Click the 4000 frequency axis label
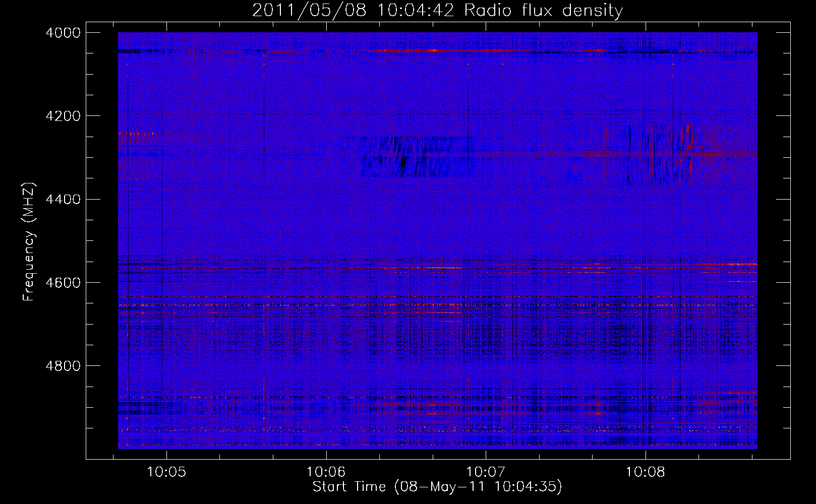Screen dimensions: 816x504 click(63, 33)
